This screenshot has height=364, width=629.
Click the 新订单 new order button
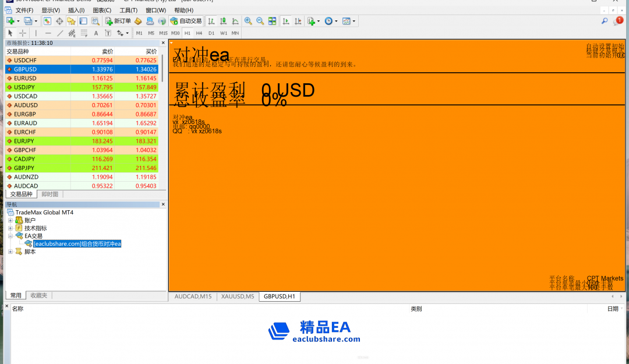pyautogui.click(x=118, y=21)
